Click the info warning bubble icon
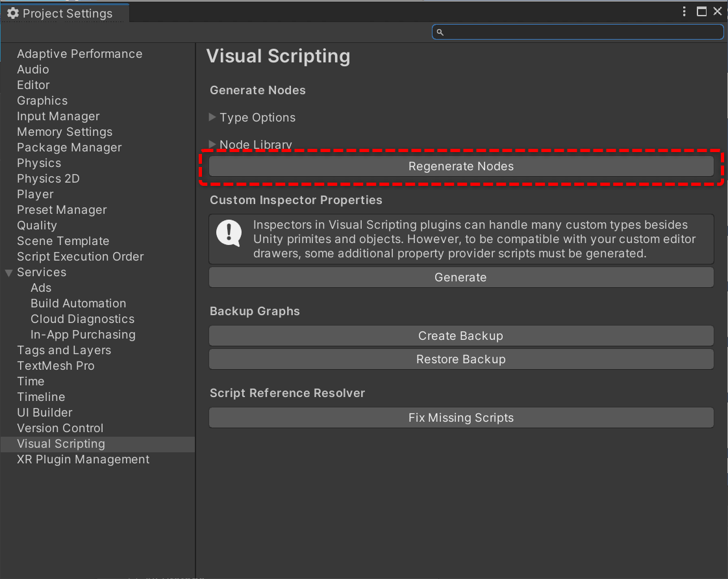 229,233
